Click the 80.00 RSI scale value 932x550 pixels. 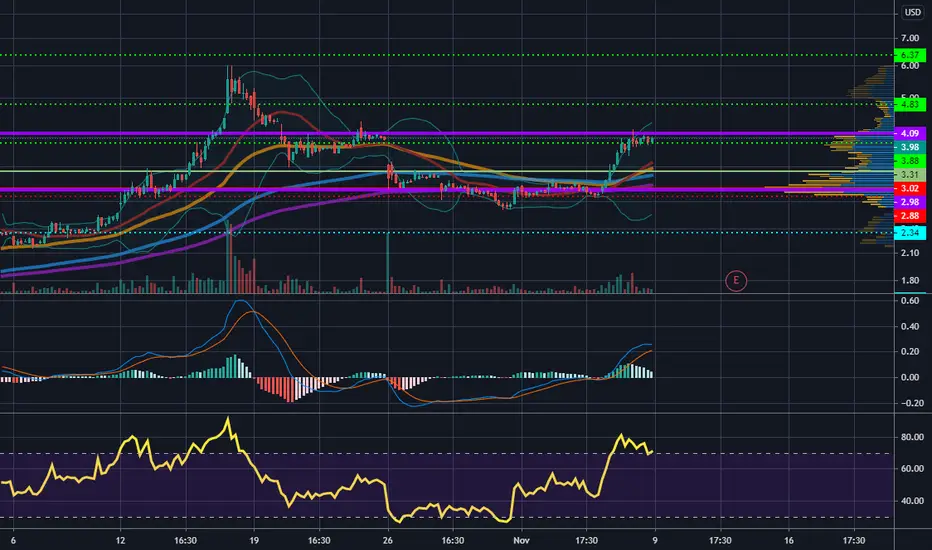[912, 437]
